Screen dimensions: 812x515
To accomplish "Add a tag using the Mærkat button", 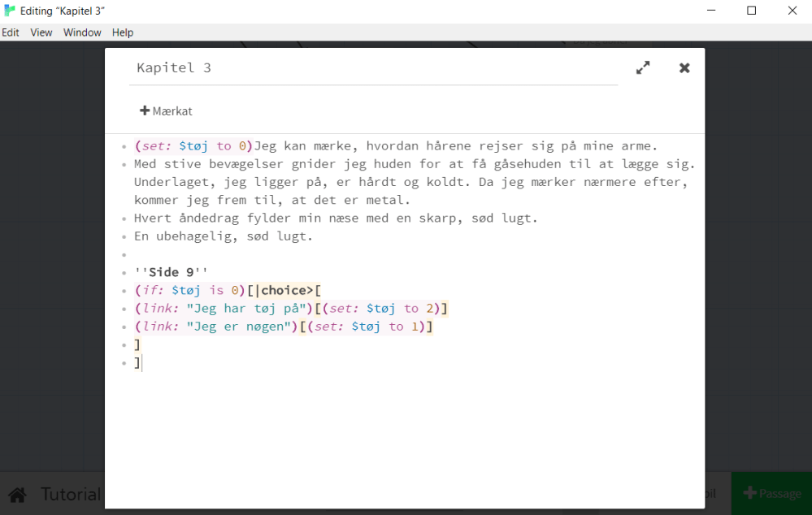I will [165, 110].
